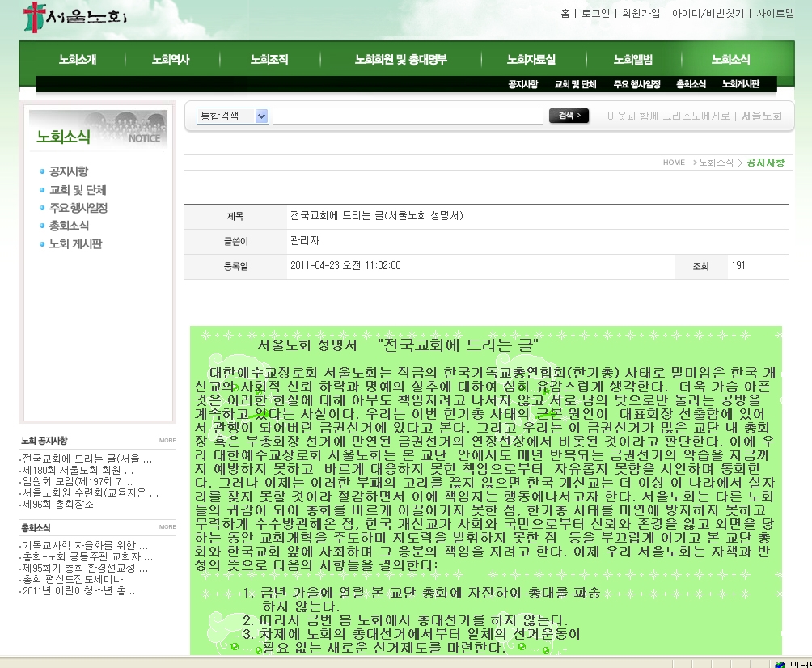Open the 회원가입 sign-up link
This screenshot has height=668, width=812.
click(641, 14)
